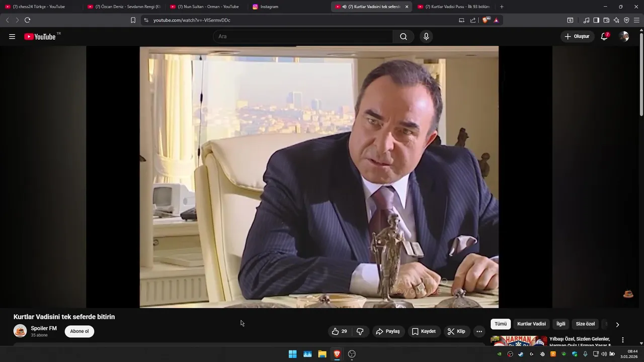This screenshot has width=644, height=362.
Task: Click the Kaydet save button
Action: point(424,331)
